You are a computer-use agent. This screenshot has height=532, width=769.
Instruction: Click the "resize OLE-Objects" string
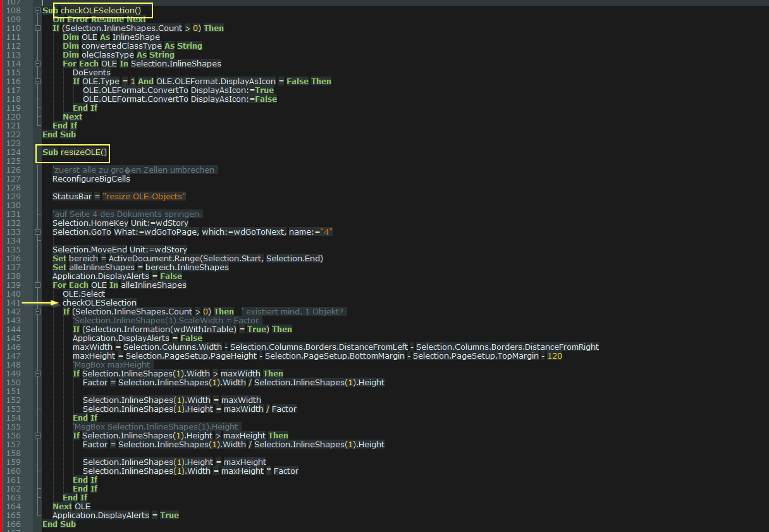(x=144, y=197)
